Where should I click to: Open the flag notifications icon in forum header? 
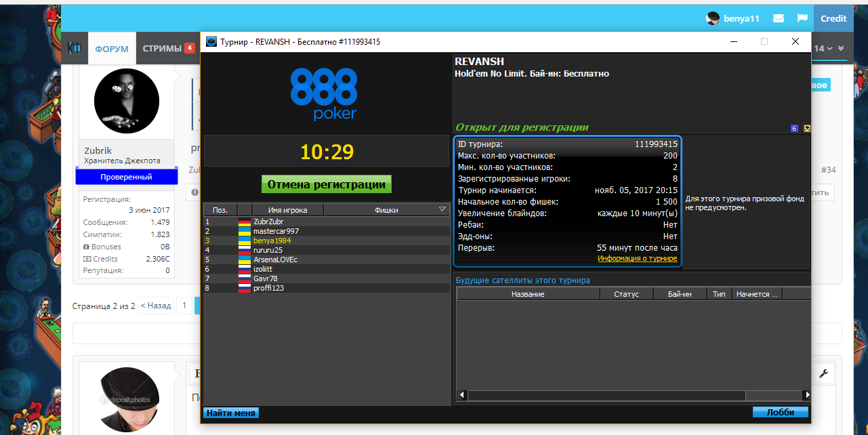tap(802, 19)
